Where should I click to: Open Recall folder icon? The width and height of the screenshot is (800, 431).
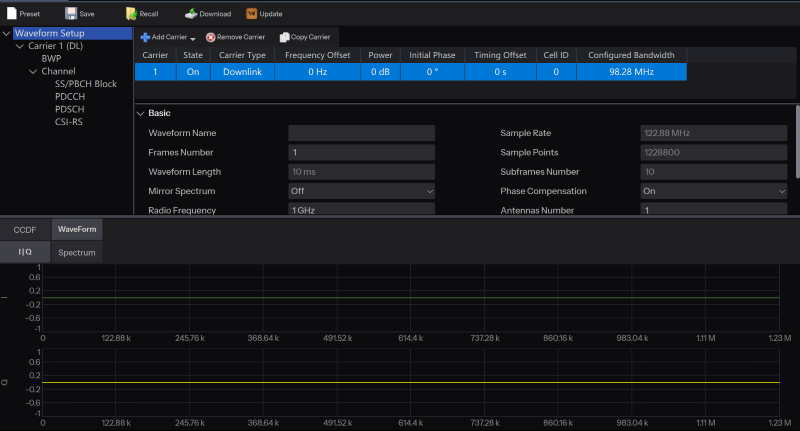pos(131,14)
